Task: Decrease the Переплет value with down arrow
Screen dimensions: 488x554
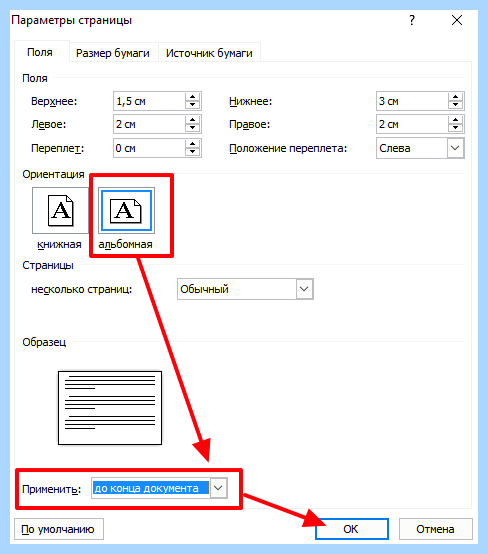Action: [192, 152]
